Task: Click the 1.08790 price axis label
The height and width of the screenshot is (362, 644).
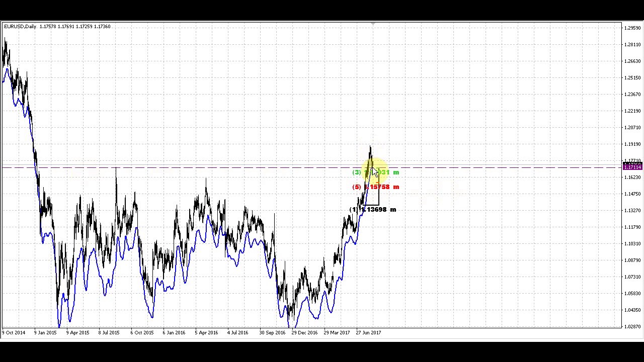Action: coord(632,260)
